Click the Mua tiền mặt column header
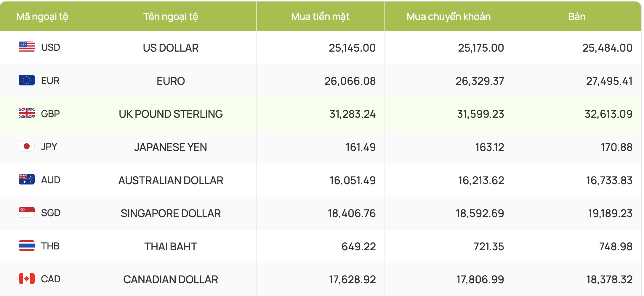This screenshot has width=644, height=296. tap(320, 17)
